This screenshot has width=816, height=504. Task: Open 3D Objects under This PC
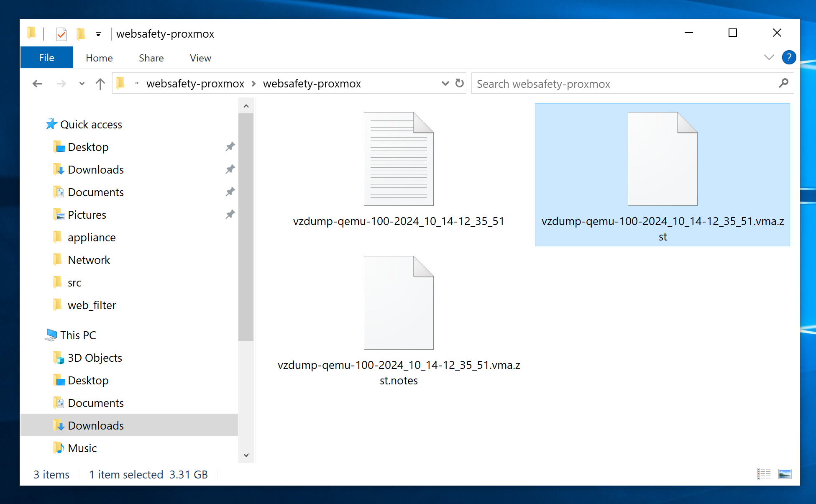(95, 358)
